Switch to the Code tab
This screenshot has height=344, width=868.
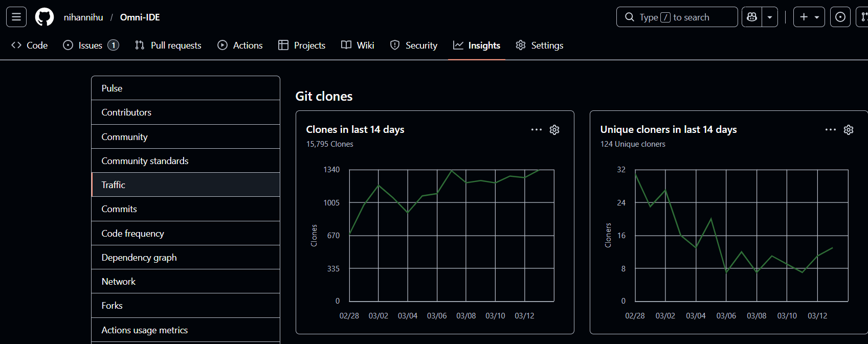tap(30, 45)
